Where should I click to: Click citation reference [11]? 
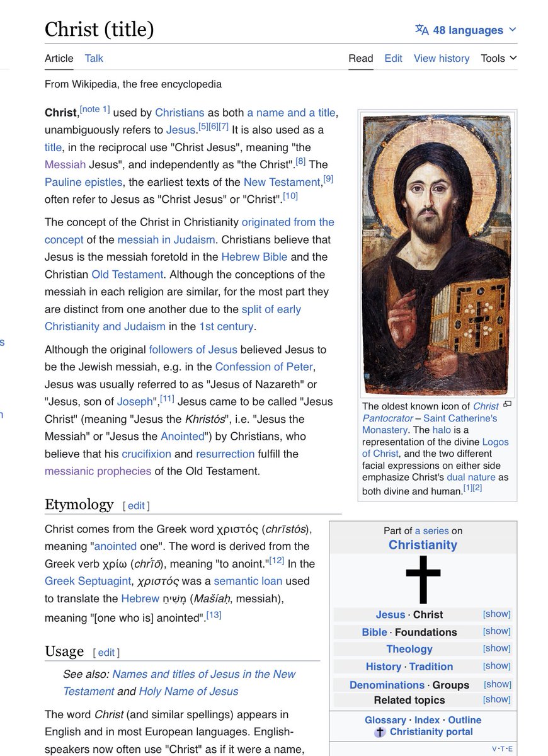click(167, 398)
